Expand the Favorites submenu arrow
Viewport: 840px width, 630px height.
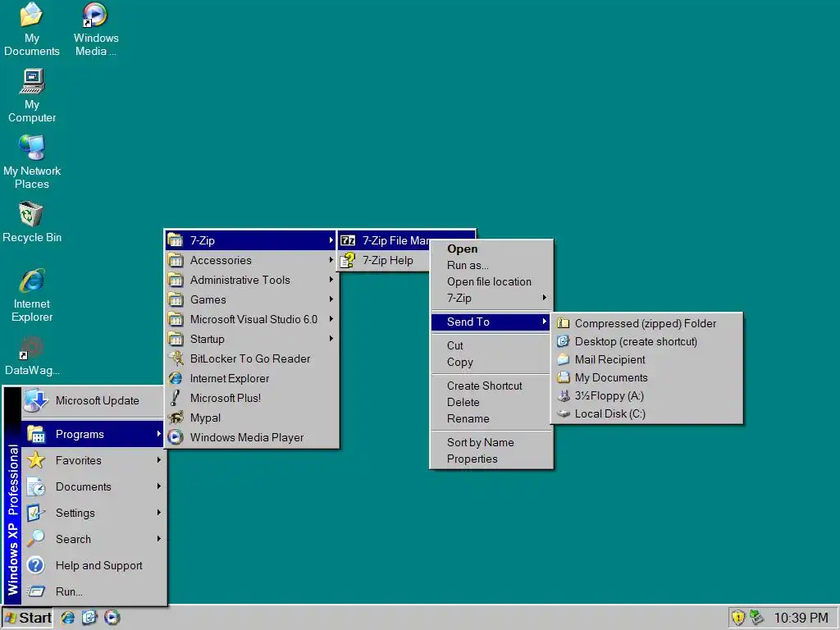click(x=159, y=460)
